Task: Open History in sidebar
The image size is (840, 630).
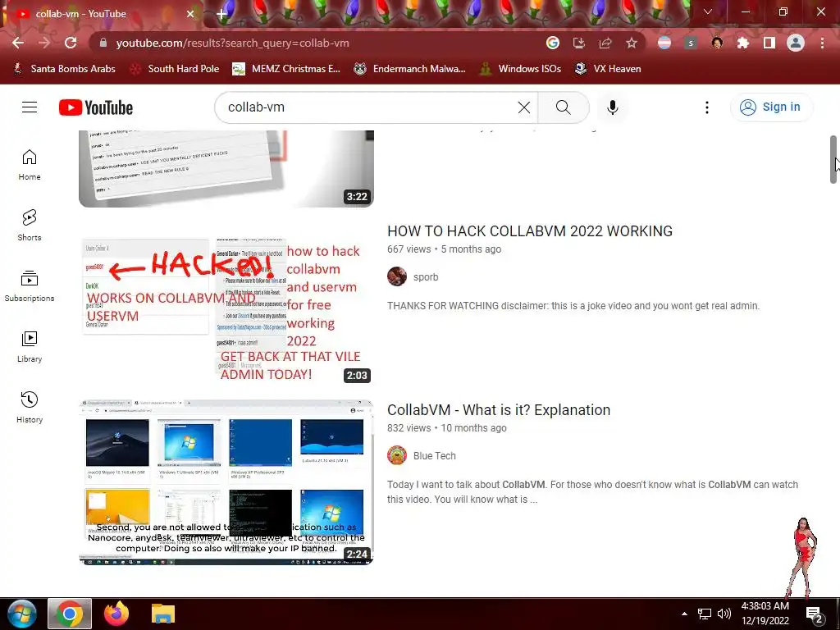Action: (30, 408)
